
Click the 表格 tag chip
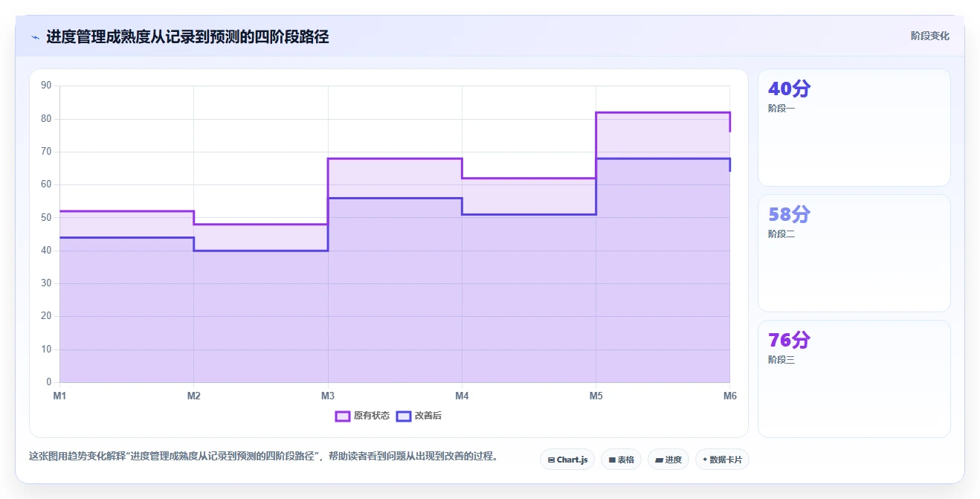coord(621,460)
